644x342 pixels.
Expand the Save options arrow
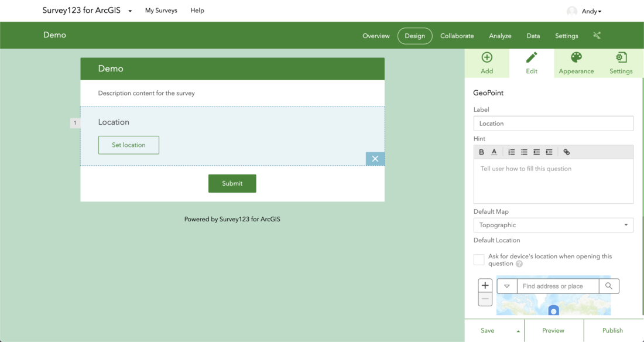[518, 331]
